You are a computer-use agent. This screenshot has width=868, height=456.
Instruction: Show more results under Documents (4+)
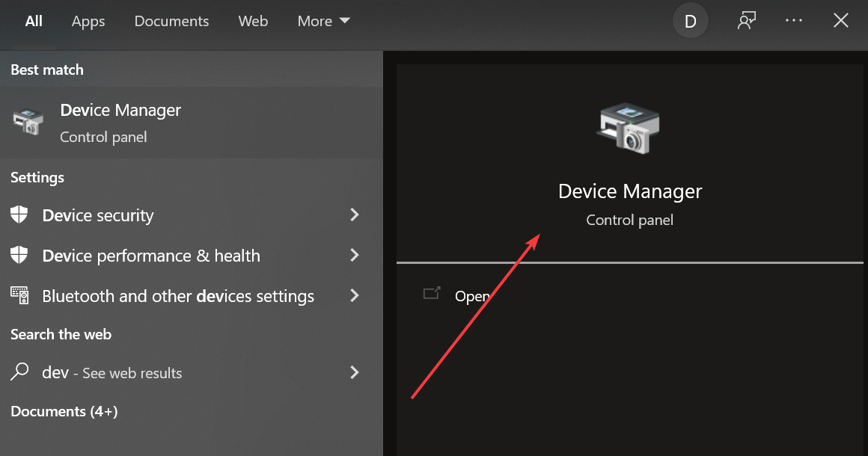coord(64,411)
